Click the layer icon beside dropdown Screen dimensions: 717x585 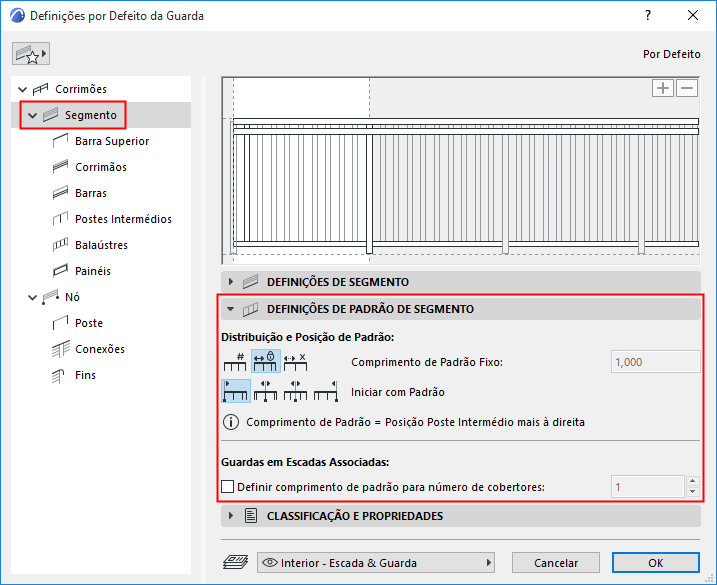tap(235, 563)
